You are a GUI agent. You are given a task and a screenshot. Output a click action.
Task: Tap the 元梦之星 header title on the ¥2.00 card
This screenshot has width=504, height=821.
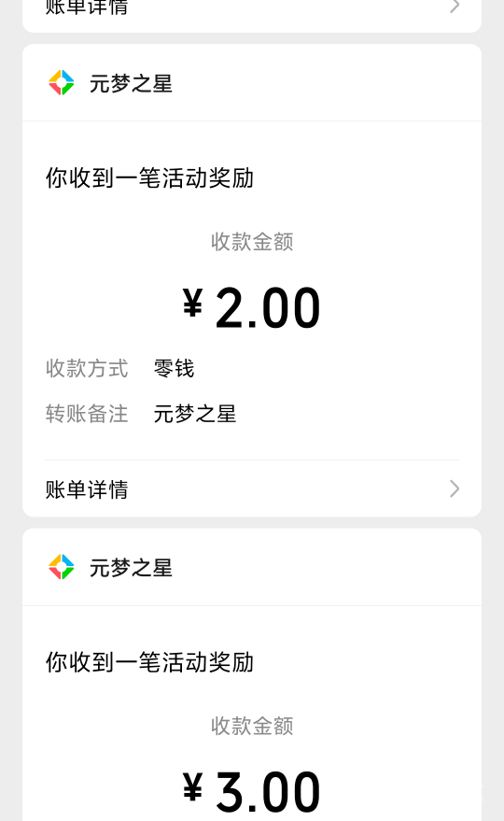[x=131, y=83]
